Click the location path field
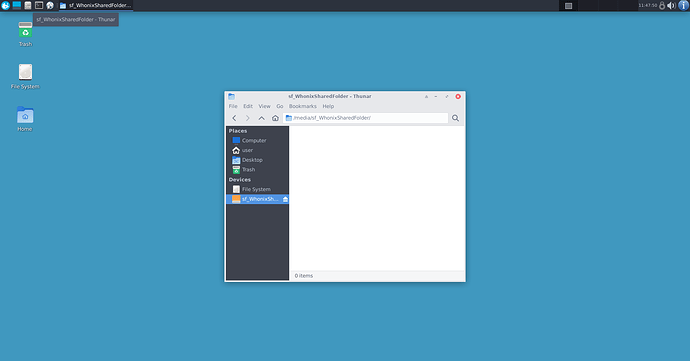The width and height of the screenshot is (690, 361). click(366, 118)
